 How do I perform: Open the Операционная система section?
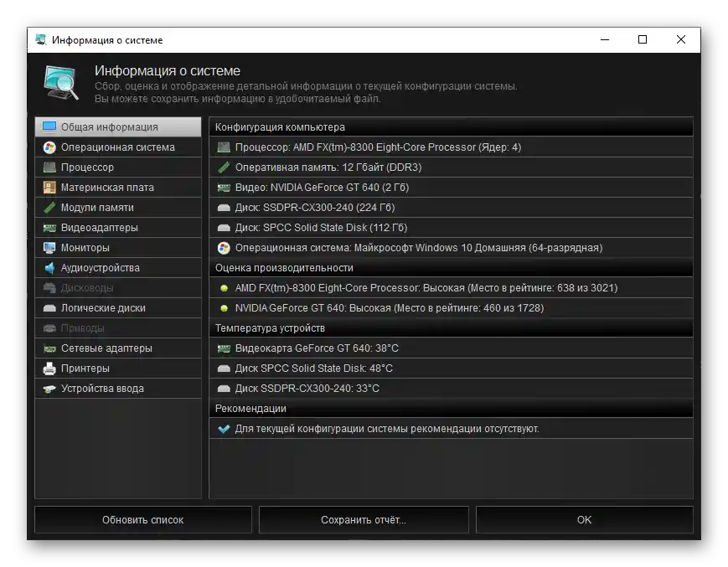pyautogui.click(x=118, y=147)
